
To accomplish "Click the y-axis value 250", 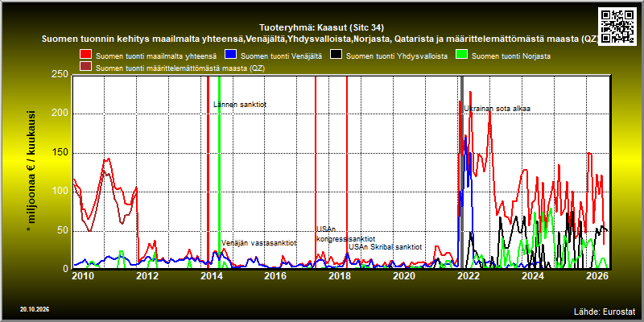I will pos(60,74).
